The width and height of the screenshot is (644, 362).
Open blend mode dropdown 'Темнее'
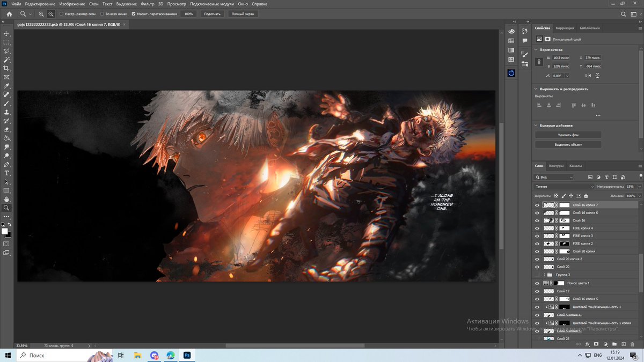point(565,187)
